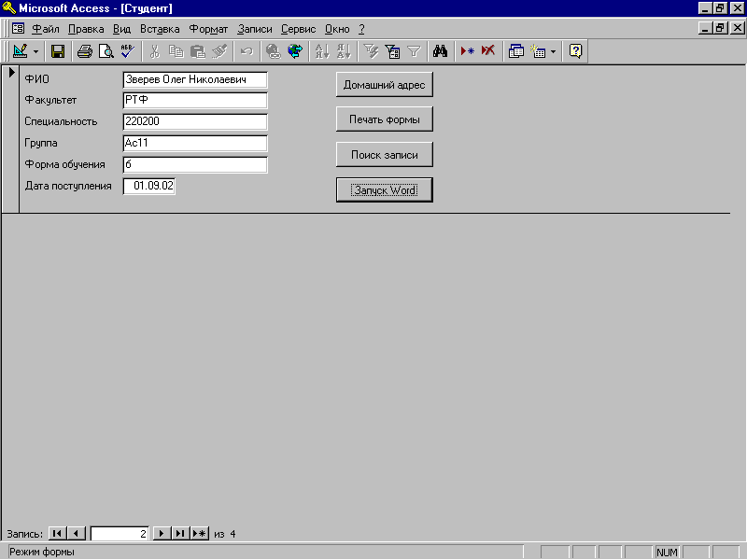Click the Access key icon in title bar

(x=9, y=8)
